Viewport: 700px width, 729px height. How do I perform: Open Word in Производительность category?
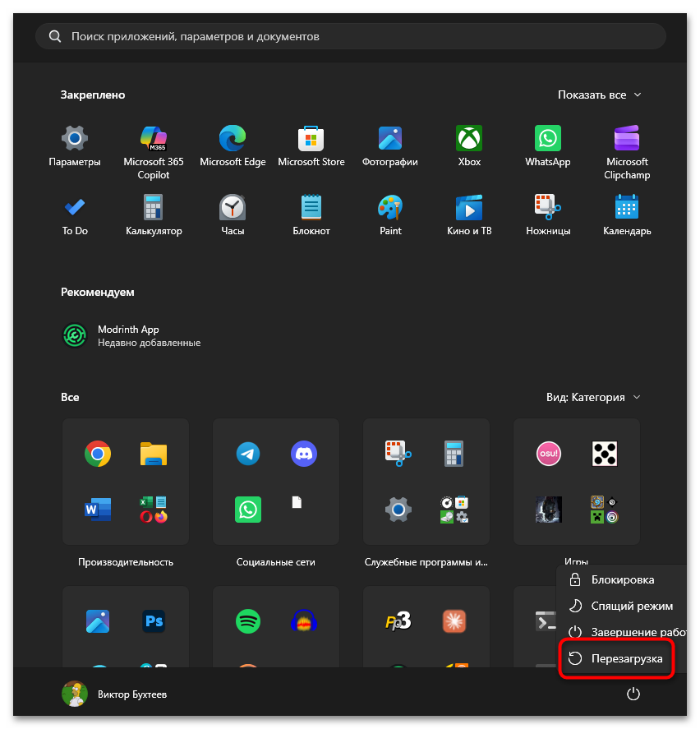pyautogui.click(x=98, y=509)
